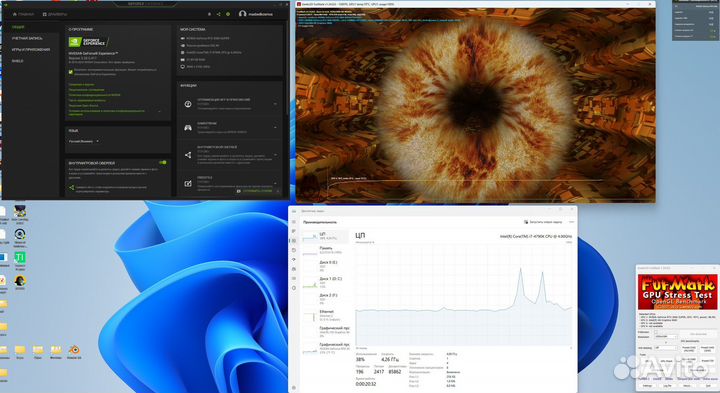Click the CPU usage graph in Task Manager
The image size is (720, 393).
click(x=464, y=295)
